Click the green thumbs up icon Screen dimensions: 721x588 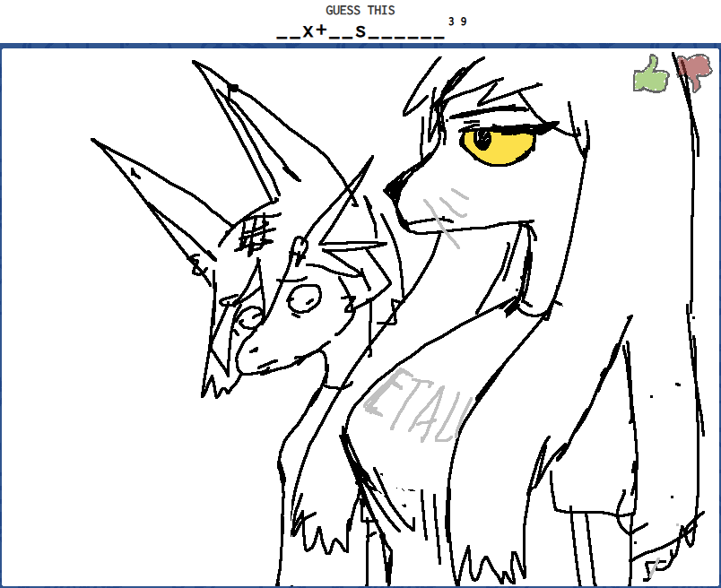[652, 73]
